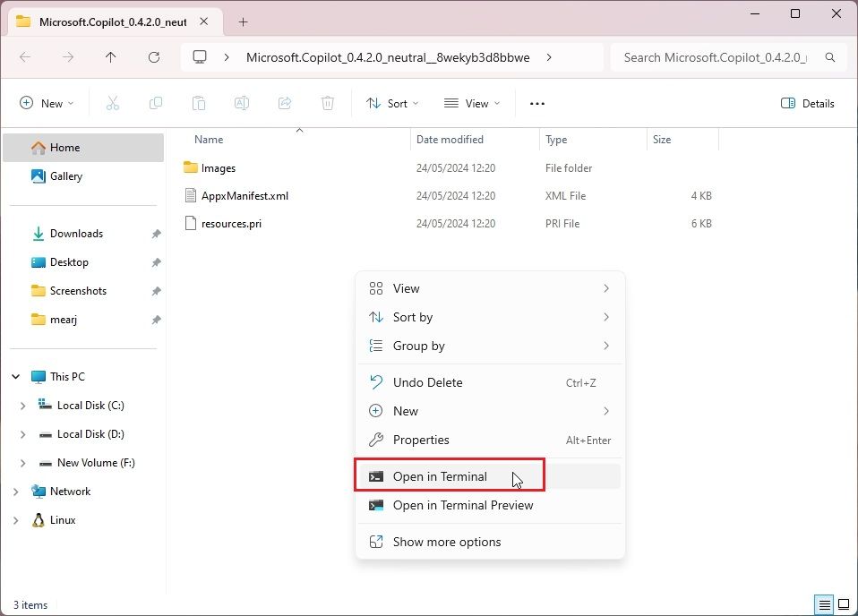Image resolution: width=858 pixels, height=616 pixels.
Task: Open Gallery in navigation pane
Action: point(83,176)
